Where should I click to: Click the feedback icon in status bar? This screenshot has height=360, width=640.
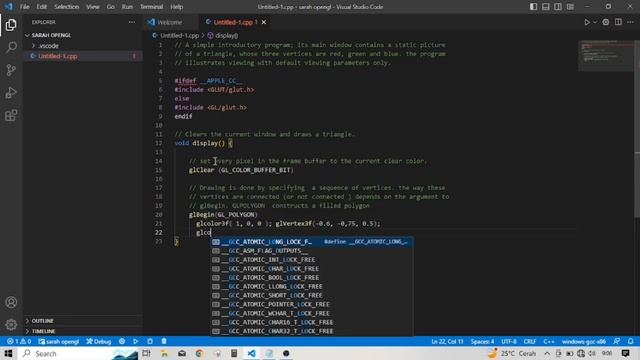(617, 341)
